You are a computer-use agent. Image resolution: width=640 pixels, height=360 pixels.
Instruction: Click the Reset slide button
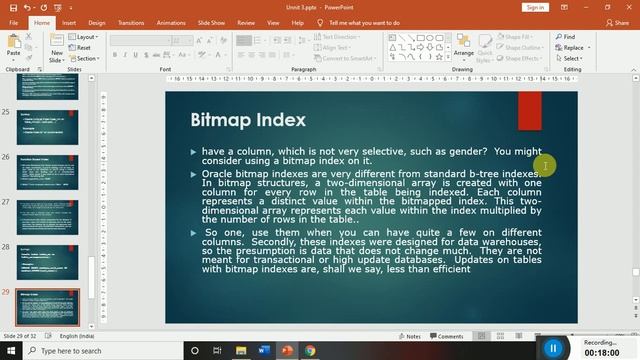[80, 48]
